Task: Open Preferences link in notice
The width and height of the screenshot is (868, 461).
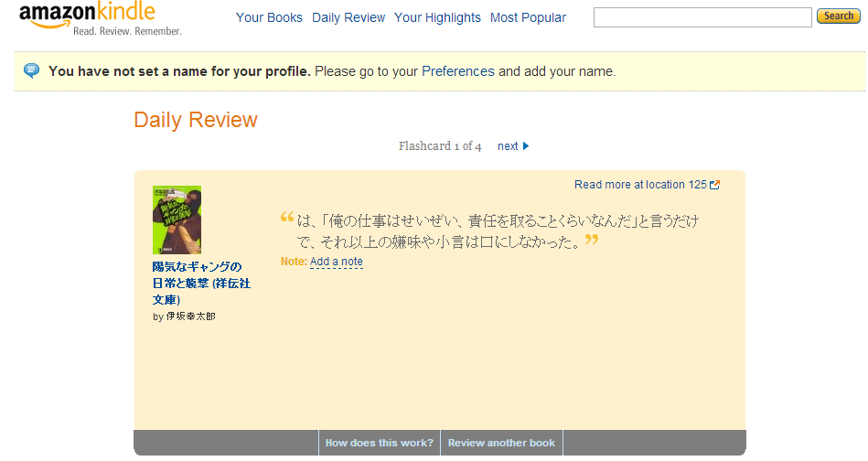Action: tap(458, 71)
